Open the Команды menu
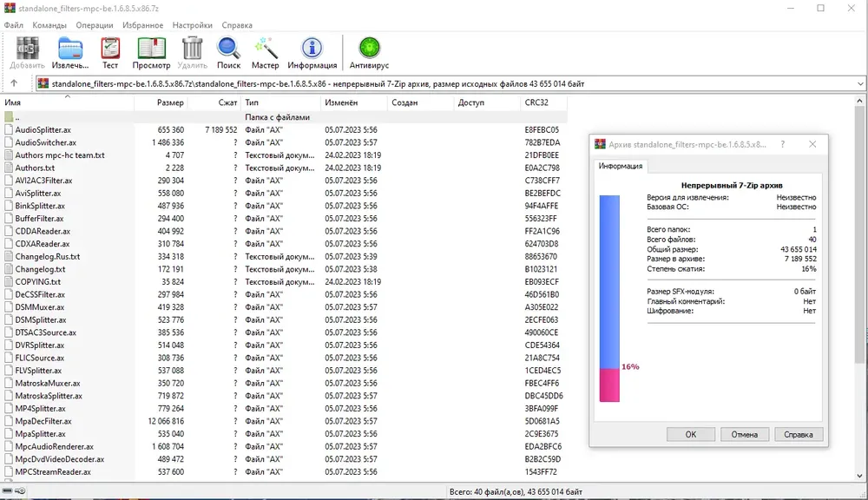 (x=49, y=25)
